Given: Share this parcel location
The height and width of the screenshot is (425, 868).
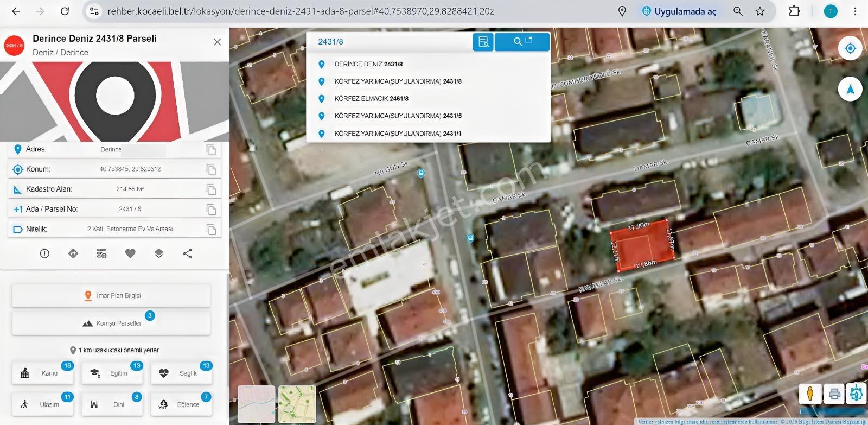Looking at the screenshot, I should (188, 253).
